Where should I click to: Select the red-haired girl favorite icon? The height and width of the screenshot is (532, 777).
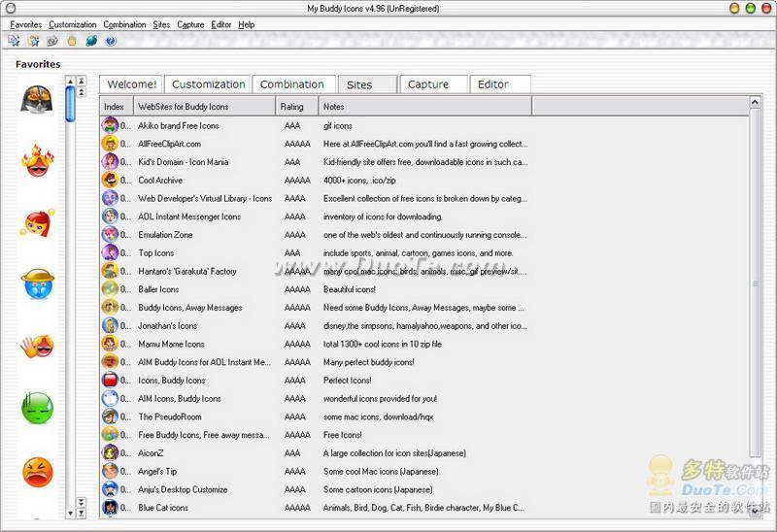coord(37,223)
